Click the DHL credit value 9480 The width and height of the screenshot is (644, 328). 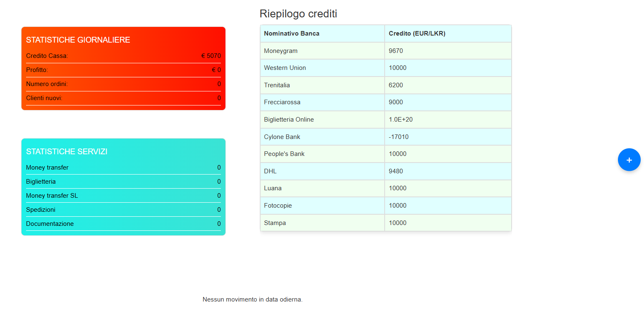tap(396, 171)
